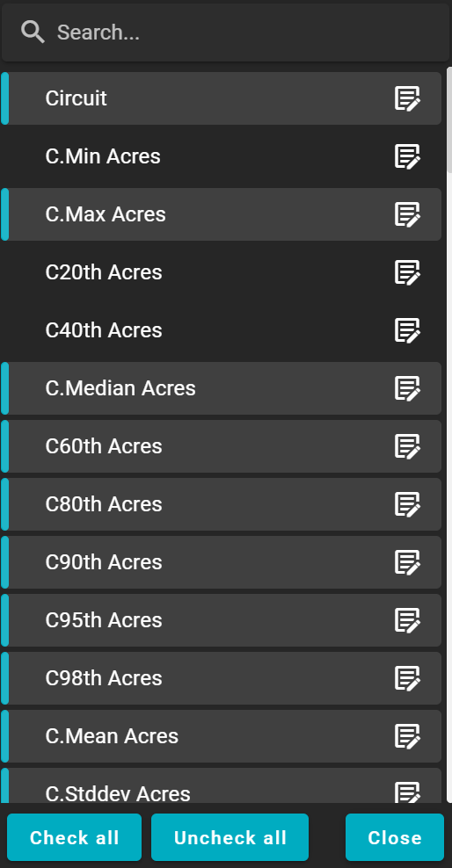
Task: Toggle the C60th Acres column
Action: 221,446
